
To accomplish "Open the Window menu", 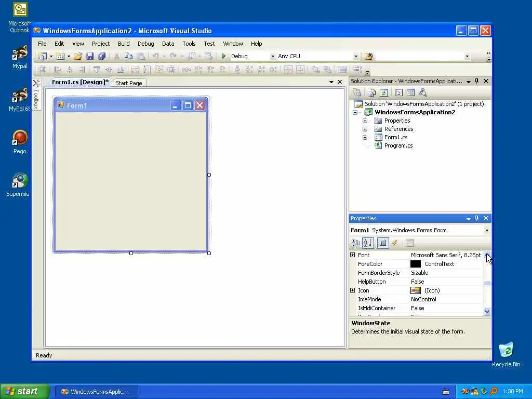I will coord(233,44).
